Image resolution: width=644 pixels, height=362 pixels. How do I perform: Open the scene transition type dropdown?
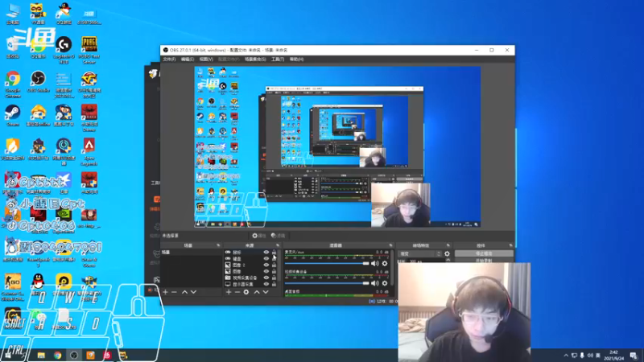[x=419, y=253]
